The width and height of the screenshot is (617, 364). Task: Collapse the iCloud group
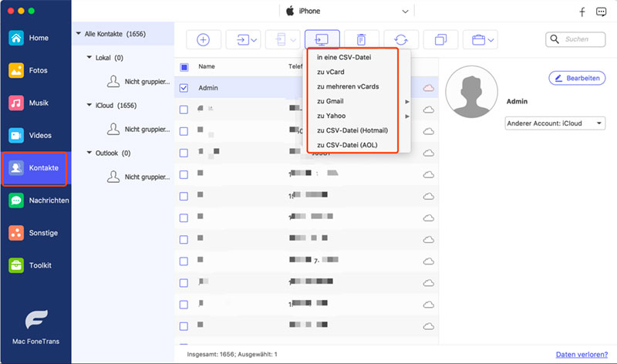[89, 105]
